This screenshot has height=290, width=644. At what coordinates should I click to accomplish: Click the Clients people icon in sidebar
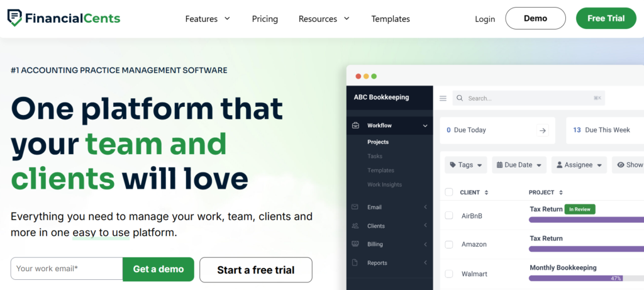click(355, 225)
